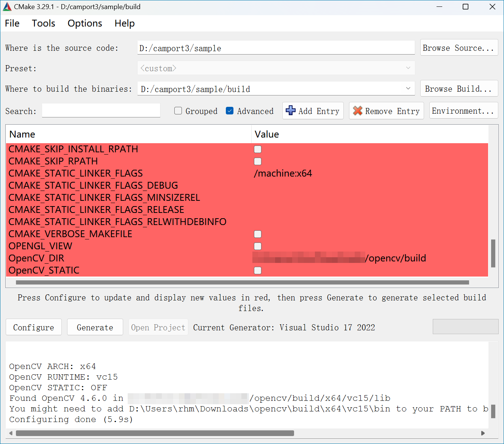This screenshot has height=444, width=504.
Task: Select the OpenCV_STATIC entry name
Action: coord(44,270)
